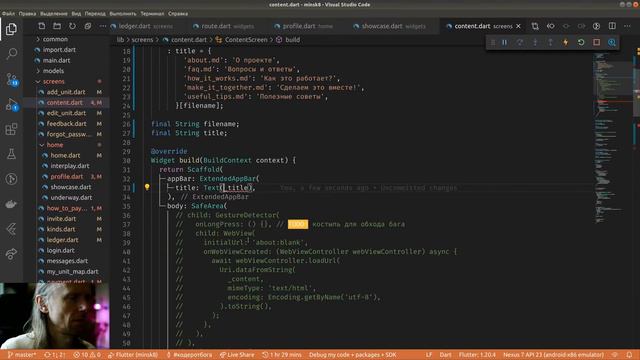Click Dart language mode in status bar
Viewport: 640px width, 360px height.
(445, 355)
